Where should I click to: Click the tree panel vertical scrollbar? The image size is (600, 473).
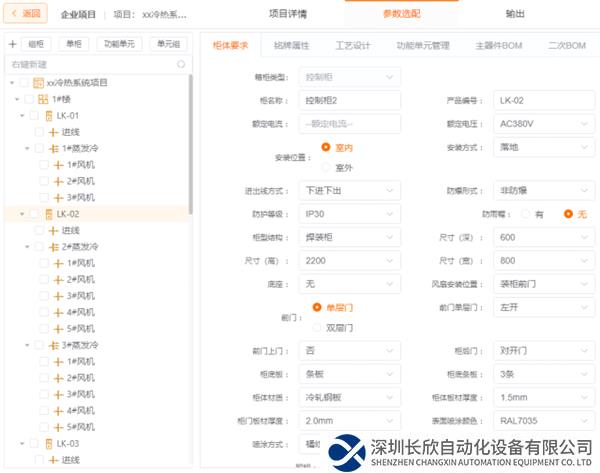pos(190,150)
